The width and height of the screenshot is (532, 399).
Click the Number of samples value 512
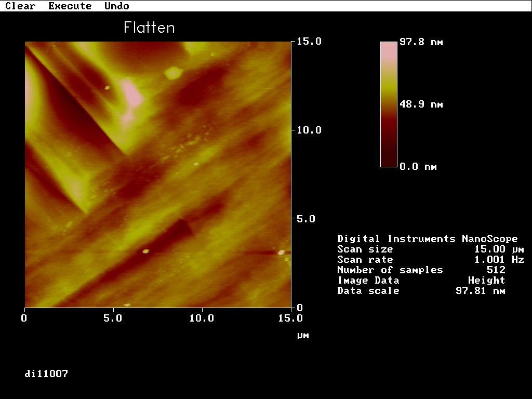click(496, 270)
